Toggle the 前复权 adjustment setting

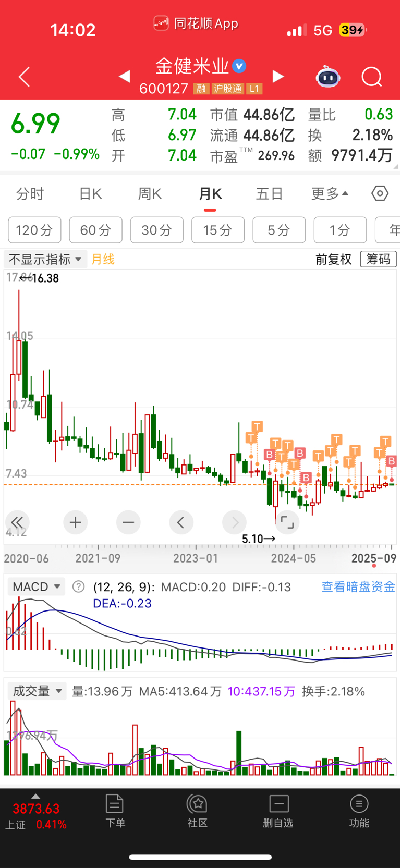(334, 259)
